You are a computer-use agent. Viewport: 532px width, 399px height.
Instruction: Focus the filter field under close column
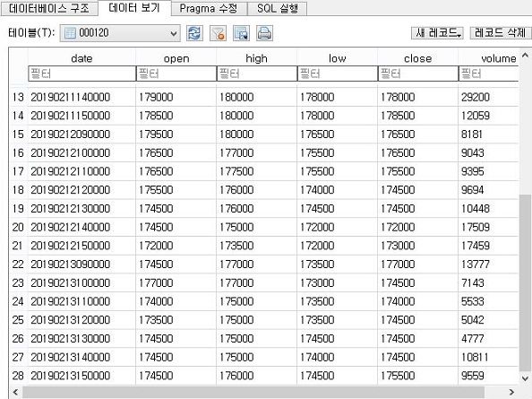pyautogui.click(x=417, y=74)
